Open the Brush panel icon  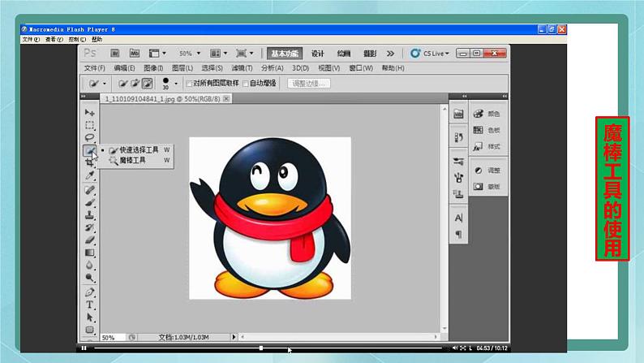[x=458, y=178]
